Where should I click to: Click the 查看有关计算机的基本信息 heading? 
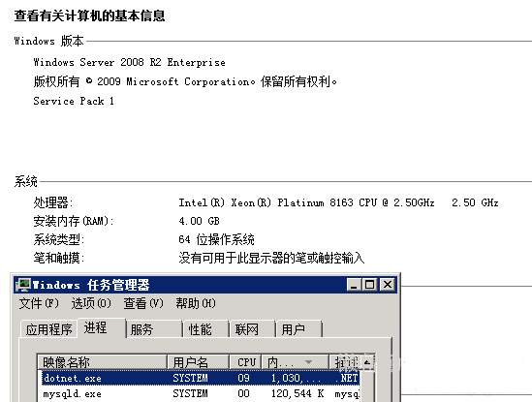89,15
